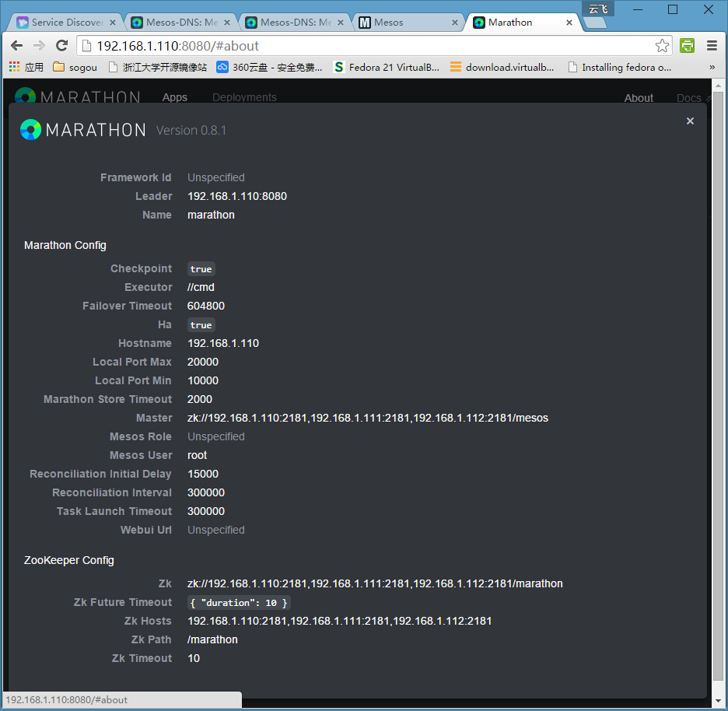The image size is (728, 711).
Task: Click the Name value marathon
Action: click(x=211, y=215)
